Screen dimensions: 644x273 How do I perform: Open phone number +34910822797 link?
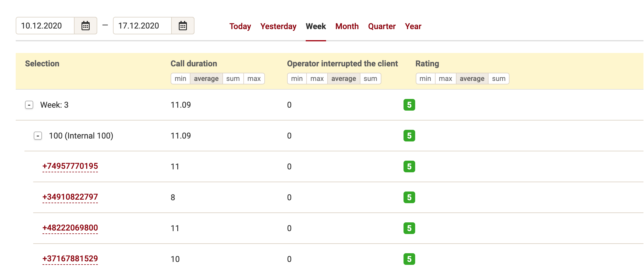pos(70,197)
